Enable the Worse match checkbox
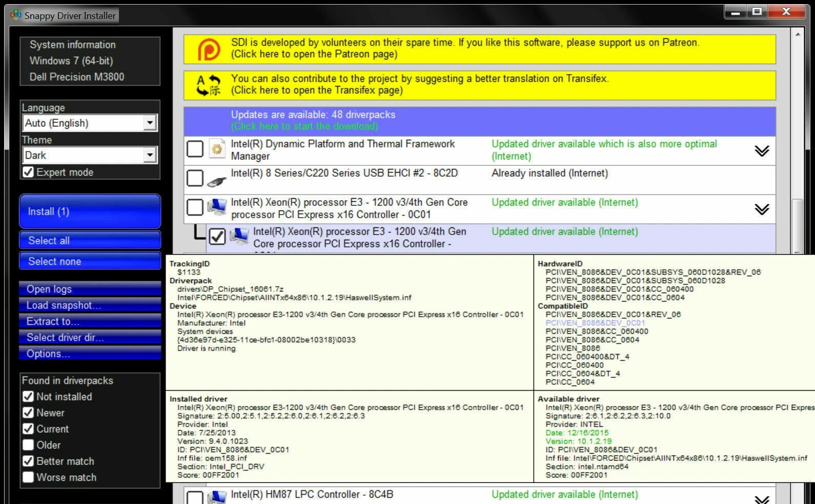The image size is (815, 504). click(28, 477)
